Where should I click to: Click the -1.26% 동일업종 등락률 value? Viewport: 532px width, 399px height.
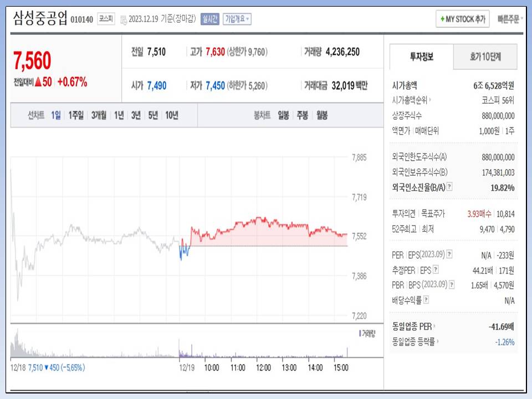point(505,342)
